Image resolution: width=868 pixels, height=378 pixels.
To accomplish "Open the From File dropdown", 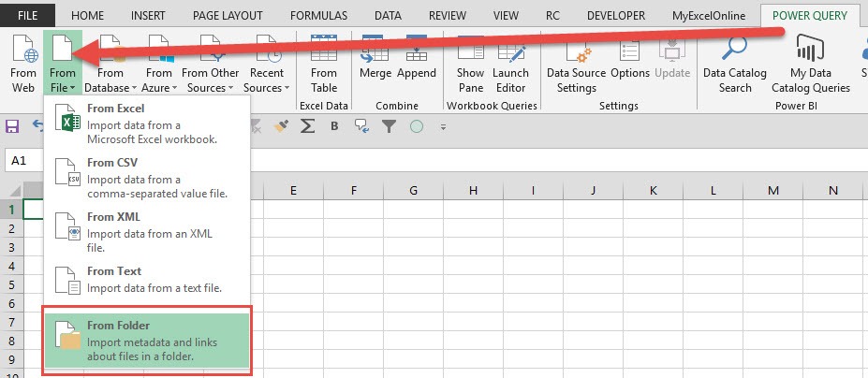I will [x=62, y=63].
